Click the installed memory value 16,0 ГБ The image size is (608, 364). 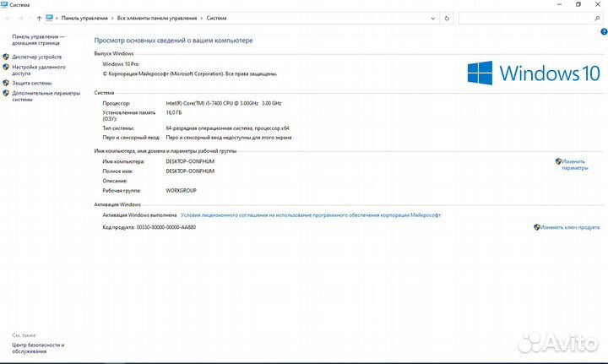tap(174, 113)
